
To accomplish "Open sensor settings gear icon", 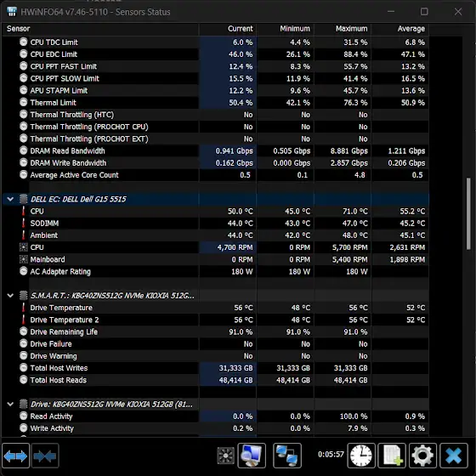I will point(422,456).
